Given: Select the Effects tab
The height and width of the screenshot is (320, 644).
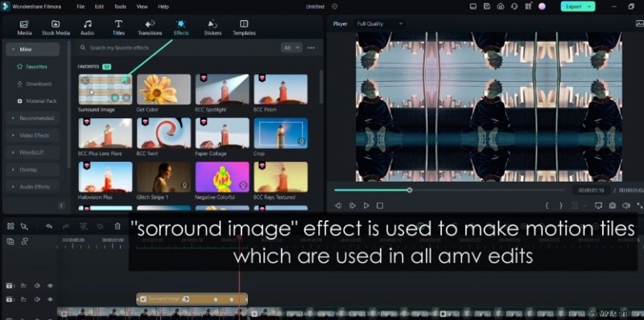Looking at the screenshot, I should coord(181,27).
